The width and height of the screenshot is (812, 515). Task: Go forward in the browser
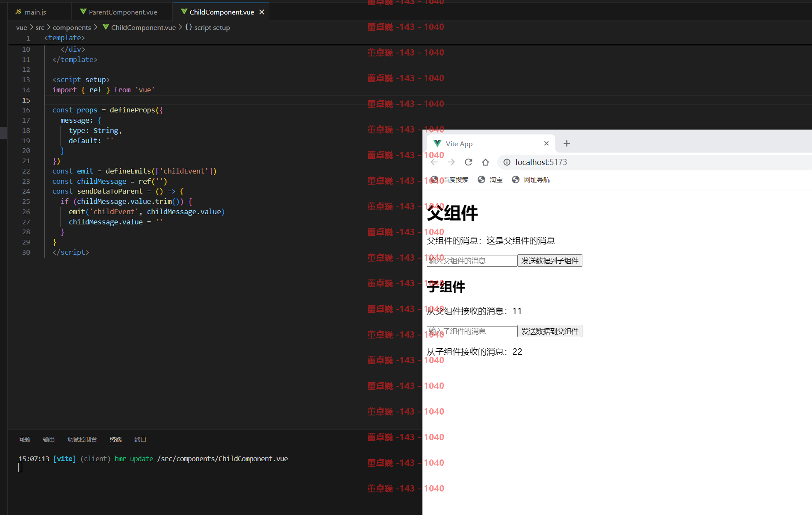[451, 162]
